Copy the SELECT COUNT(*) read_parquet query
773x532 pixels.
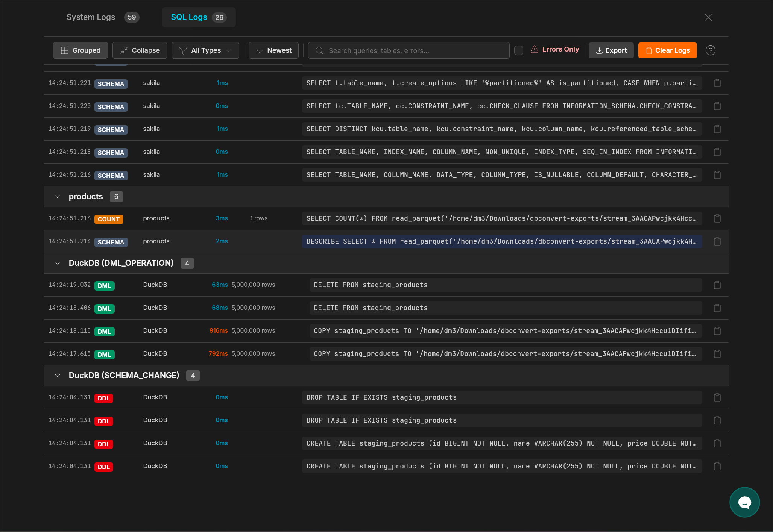coord(717,218)
